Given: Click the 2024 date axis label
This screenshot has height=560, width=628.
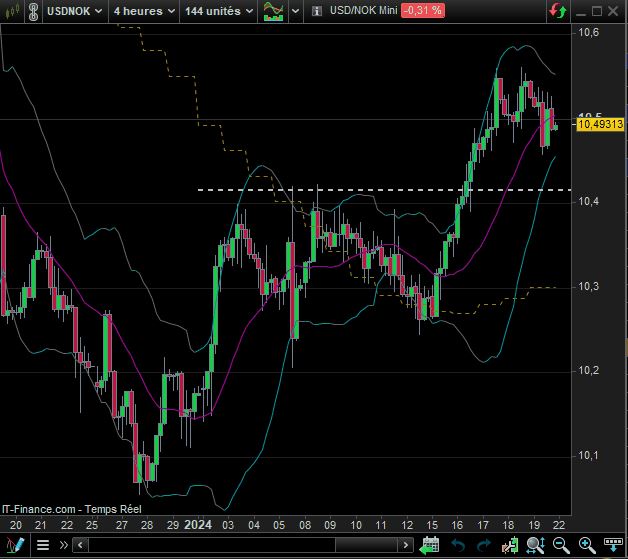Looking at the screenshot, I should click(197, 525).
